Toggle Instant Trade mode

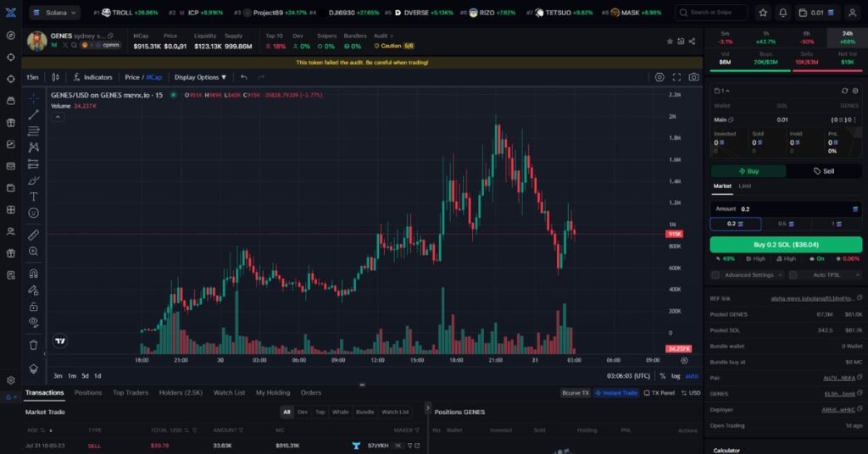pos(616,393)
